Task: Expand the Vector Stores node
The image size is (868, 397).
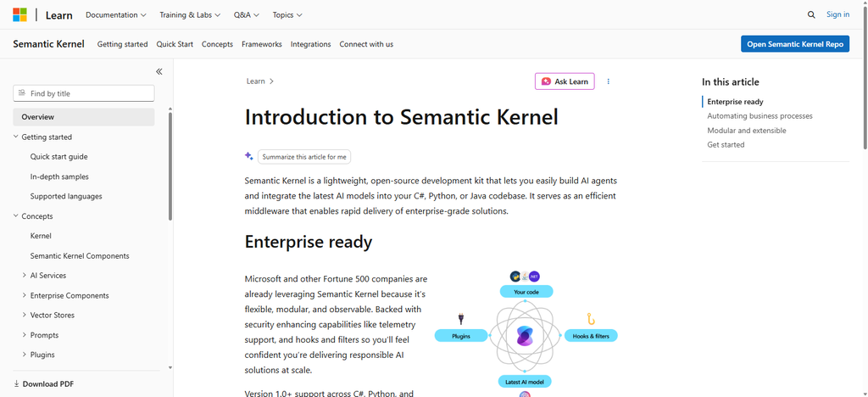Action: click(x=25, y=315)
